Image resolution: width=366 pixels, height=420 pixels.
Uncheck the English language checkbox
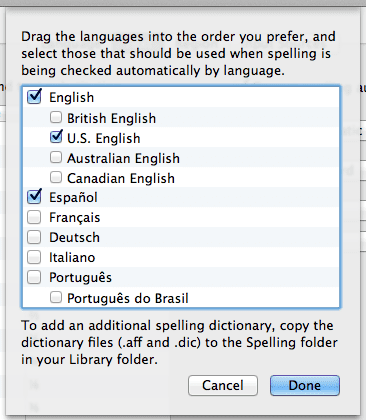[34, 97]
